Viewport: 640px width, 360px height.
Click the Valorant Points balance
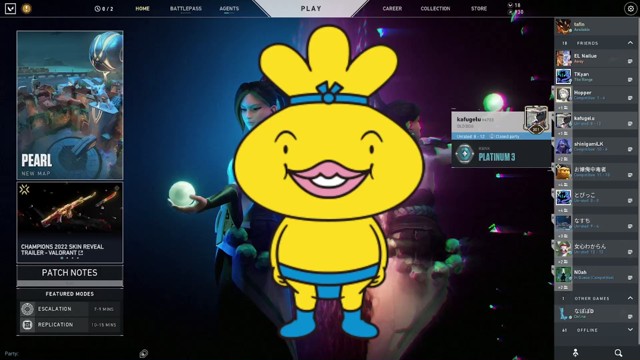[x=514, y=5]
